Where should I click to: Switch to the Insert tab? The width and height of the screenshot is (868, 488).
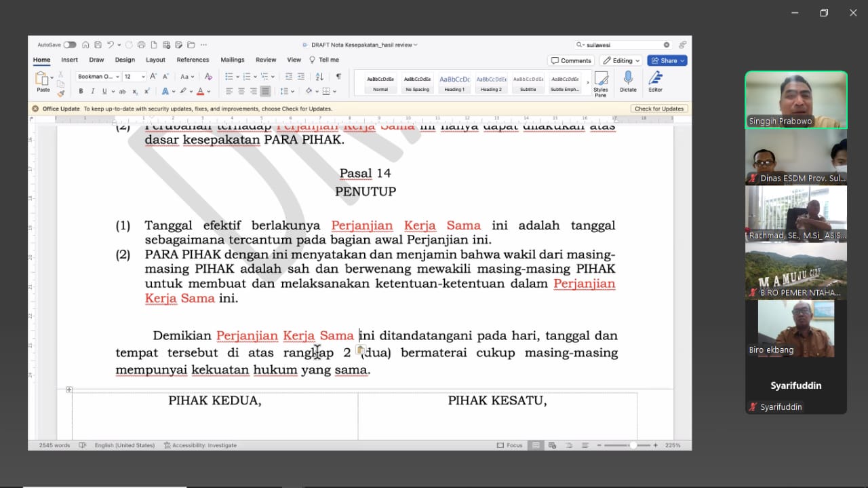point(69,60)
